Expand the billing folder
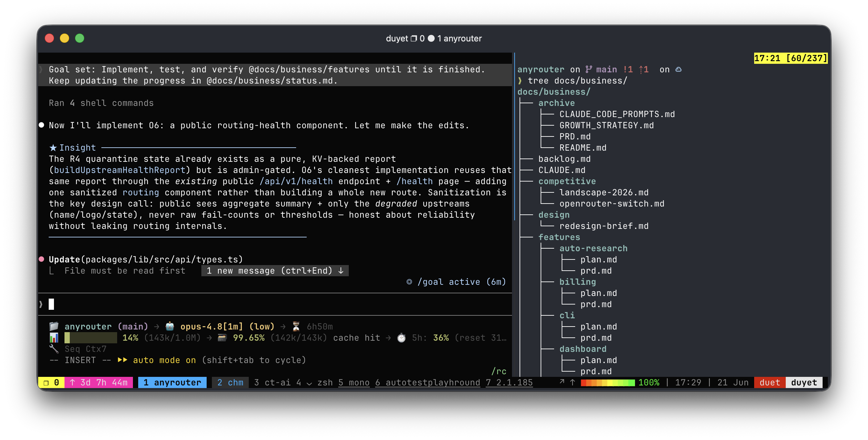 coord(577,281)
